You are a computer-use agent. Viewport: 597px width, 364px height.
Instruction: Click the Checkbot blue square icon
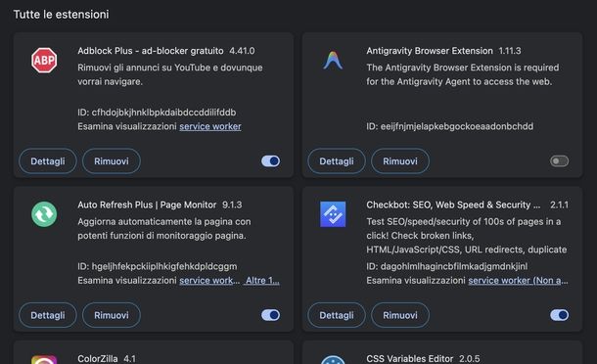point(333,214)
